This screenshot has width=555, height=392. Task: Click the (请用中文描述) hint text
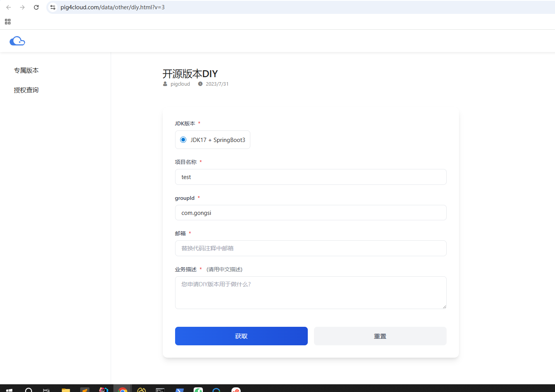[x=224, y=269]
